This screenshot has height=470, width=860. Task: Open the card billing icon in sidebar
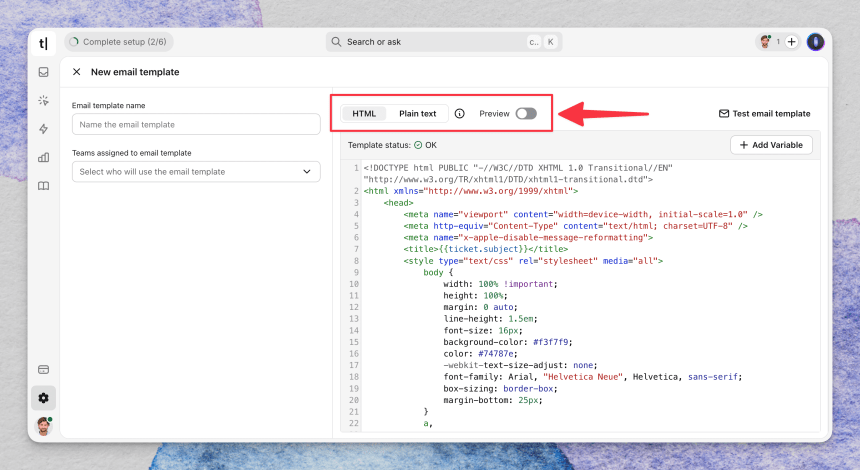[43, 370]
